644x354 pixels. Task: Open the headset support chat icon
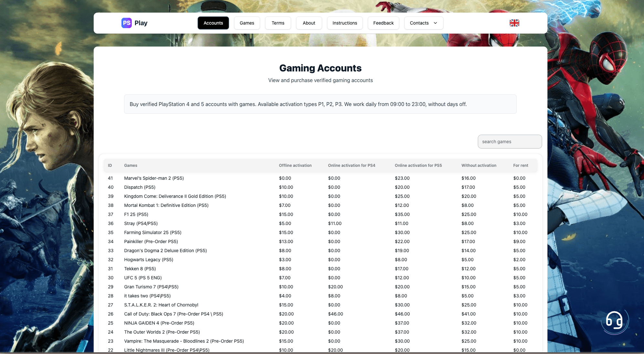(614, 321)
